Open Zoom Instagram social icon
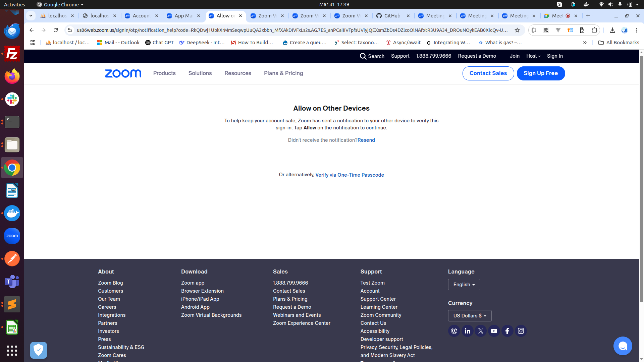Viewport: 644px width, 362px height. [521, 331]
